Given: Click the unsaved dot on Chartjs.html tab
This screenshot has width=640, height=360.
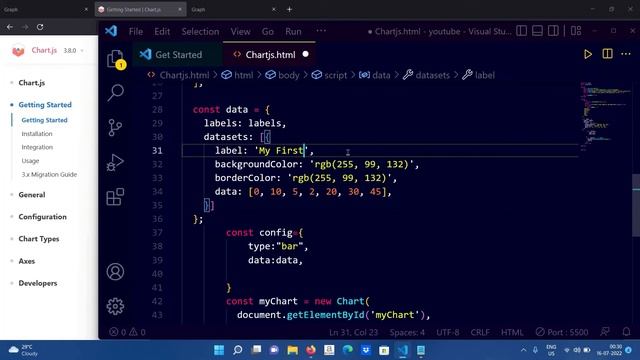Looking at the screenshot, I should (305, 54).
